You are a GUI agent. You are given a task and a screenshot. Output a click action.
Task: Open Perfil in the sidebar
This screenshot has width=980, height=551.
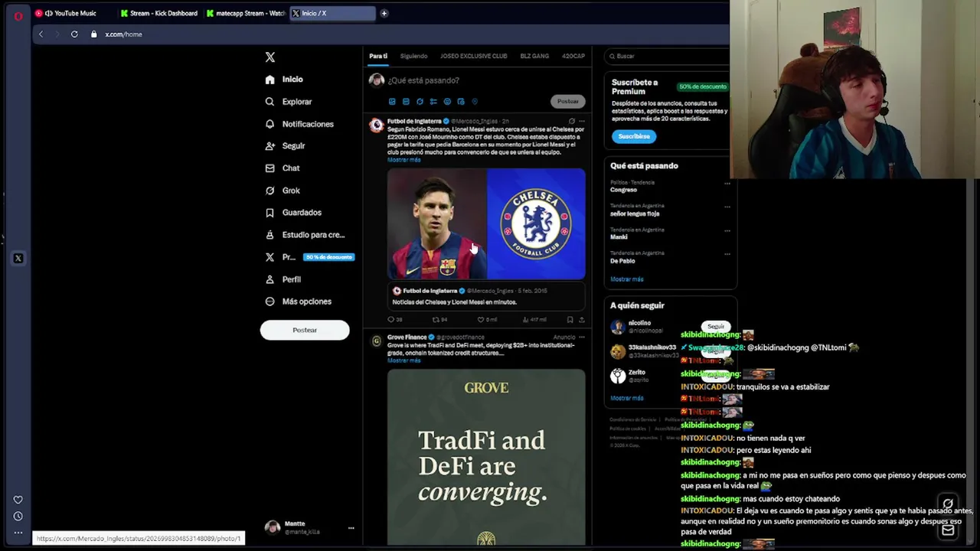point(283,279)
